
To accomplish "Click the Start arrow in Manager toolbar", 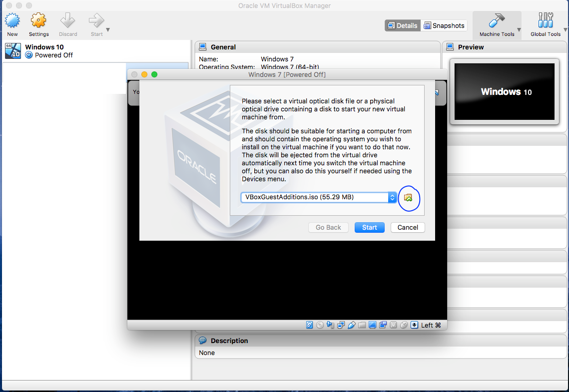I will [x=96, y=20].
